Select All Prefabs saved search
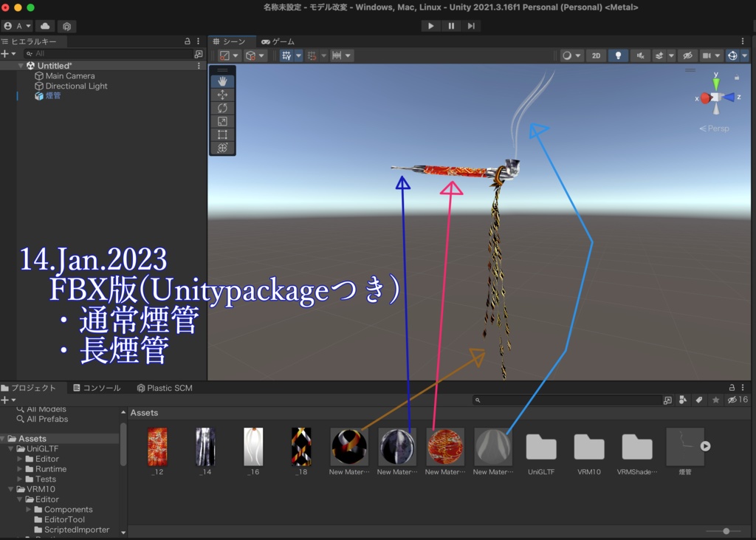The height and width of the screenshot is (540, 756). point(42,419)
